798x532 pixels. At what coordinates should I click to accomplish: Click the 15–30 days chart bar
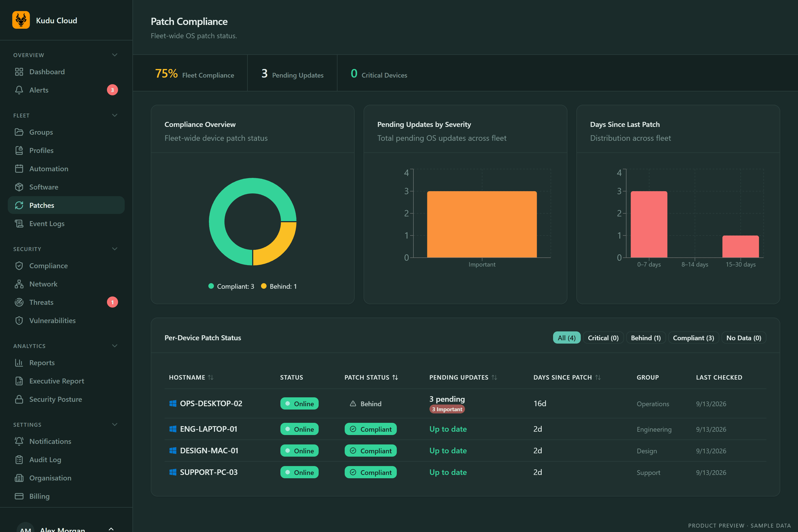740,247
